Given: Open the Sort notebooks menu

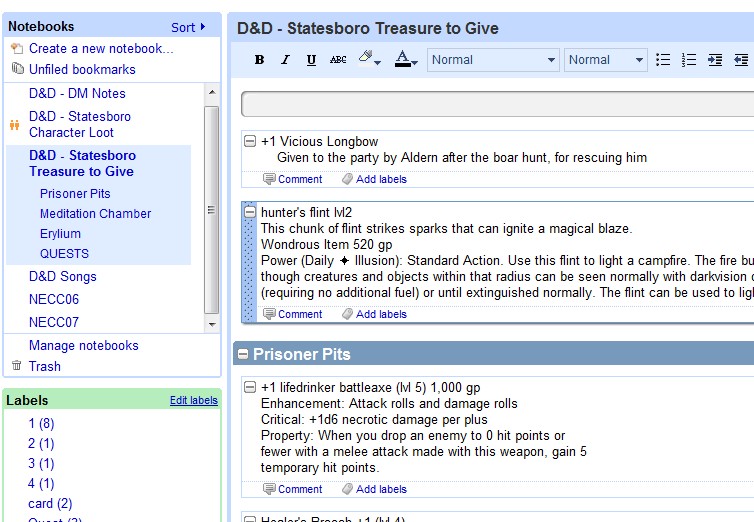Looking at the screenshot, I should click(188, 27).
